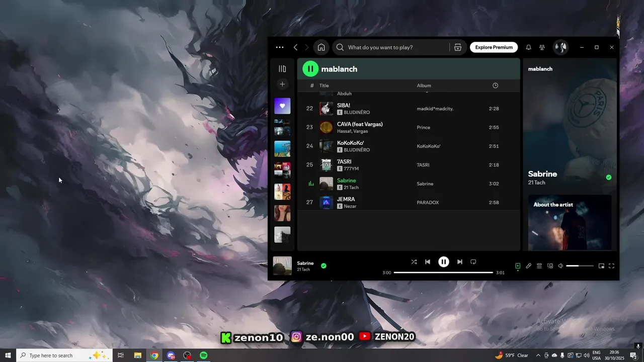Open the lyrics microphone icon
Screen dimensions: 644x362
click(x=528, y=266)
